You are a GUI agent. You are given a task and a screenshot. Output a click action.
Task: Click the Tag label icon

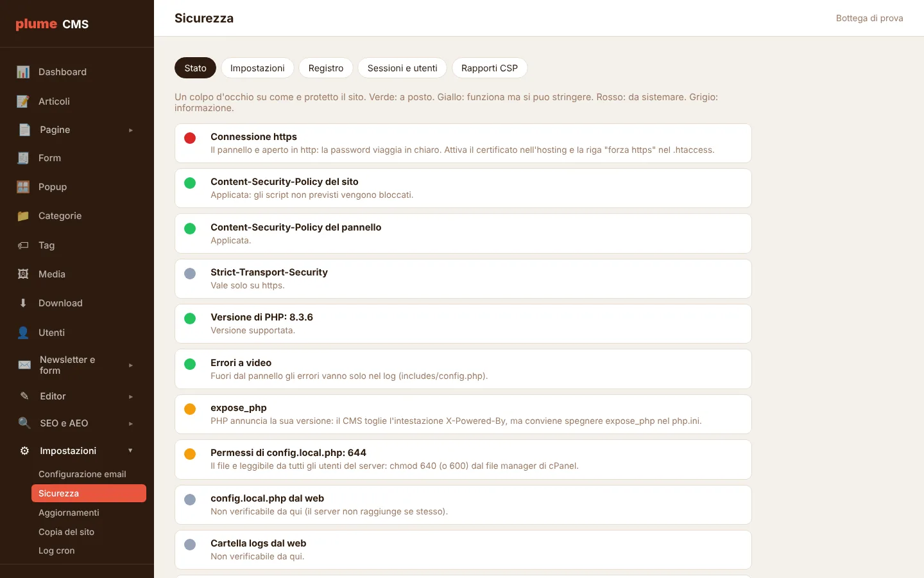[x=23, y=245]
